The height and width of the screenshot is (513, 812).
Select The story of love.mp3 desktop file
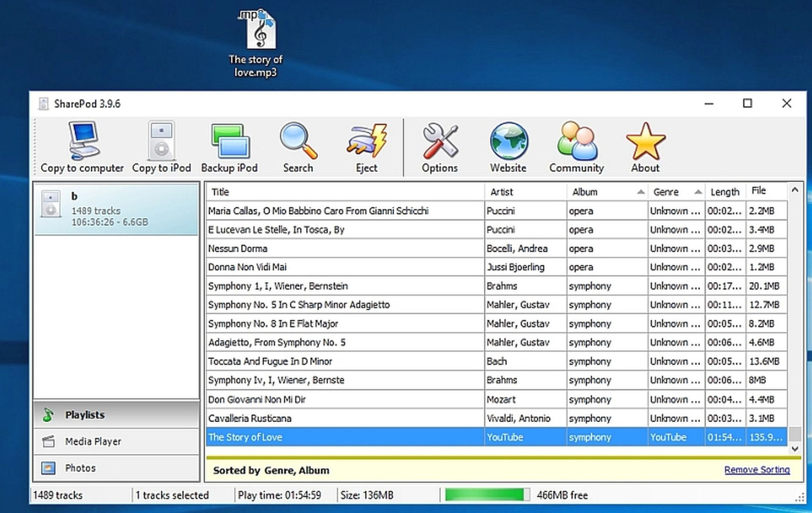click(x=256, y=43)
